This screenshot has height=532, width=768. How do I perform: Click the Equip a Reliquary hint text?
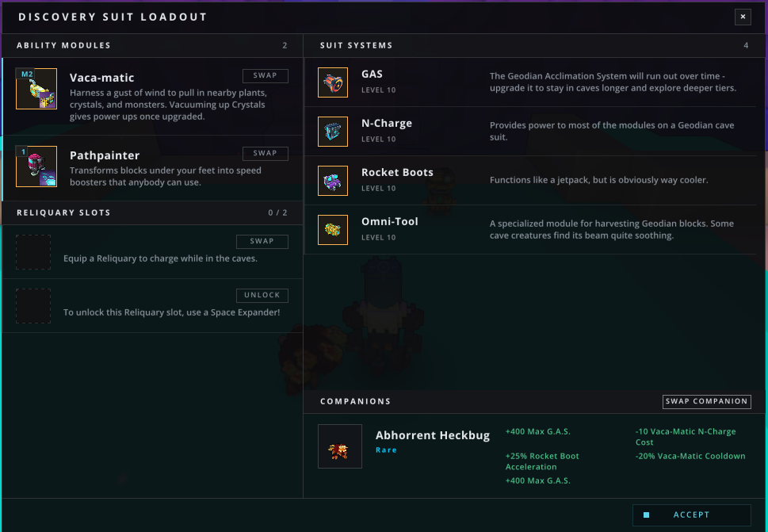click(x=160, y=258)
